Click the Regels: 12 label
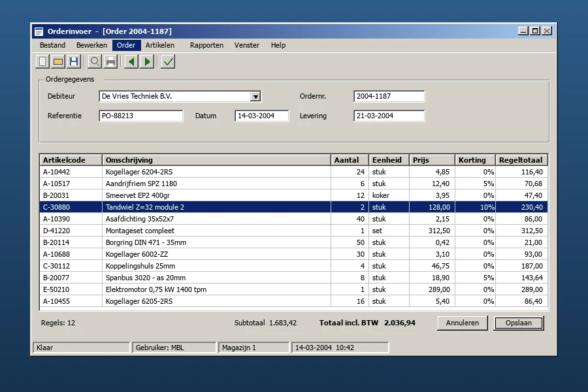 tap(58, 323)
